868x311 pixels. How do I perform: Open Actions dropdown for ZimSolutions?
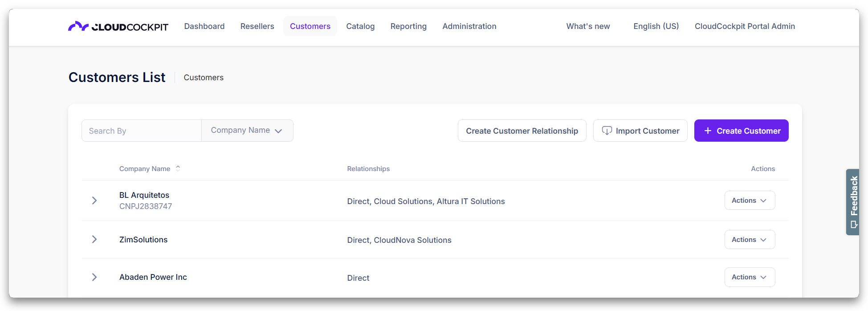click(x=750, y=240)
